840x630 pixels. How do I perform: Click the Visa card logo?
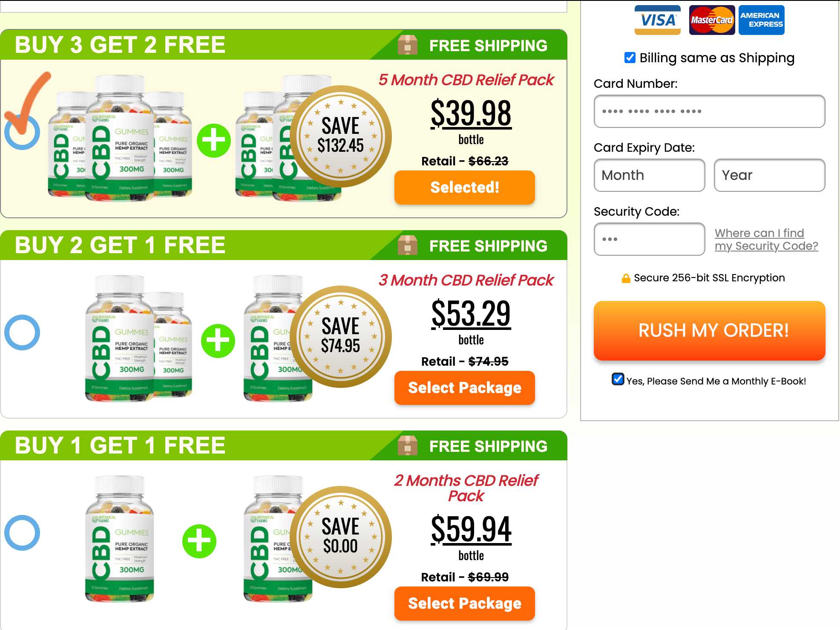click(x=657, y=20)
